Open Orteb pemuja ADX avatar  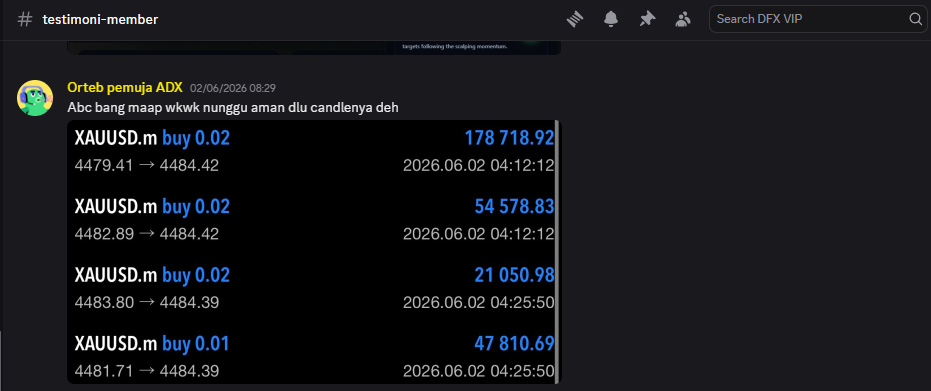pyautogui.click(x=35, y=98)
